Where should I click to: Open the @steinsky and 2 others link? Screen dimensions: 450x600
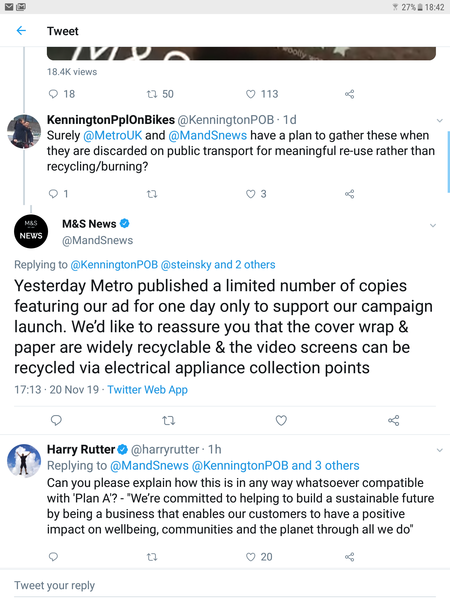point(218,264)
